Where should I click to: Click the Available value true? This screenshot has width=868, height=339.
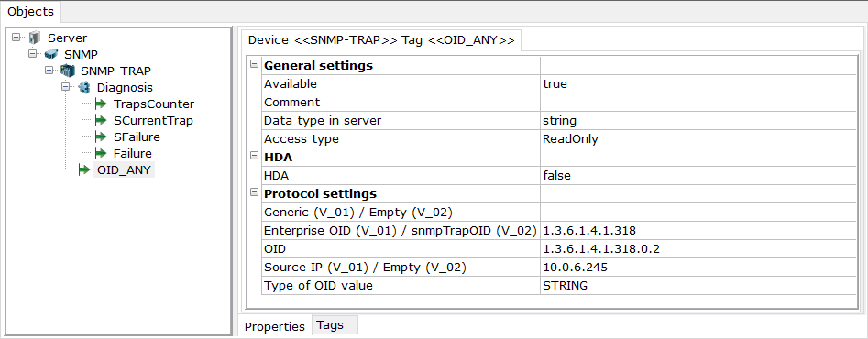(x=555, y=84)
